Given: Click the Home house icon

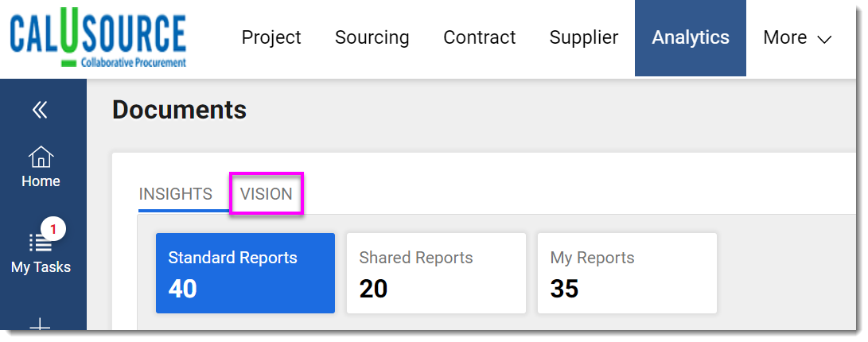Looking at the screenshot, I should (41, 157).
